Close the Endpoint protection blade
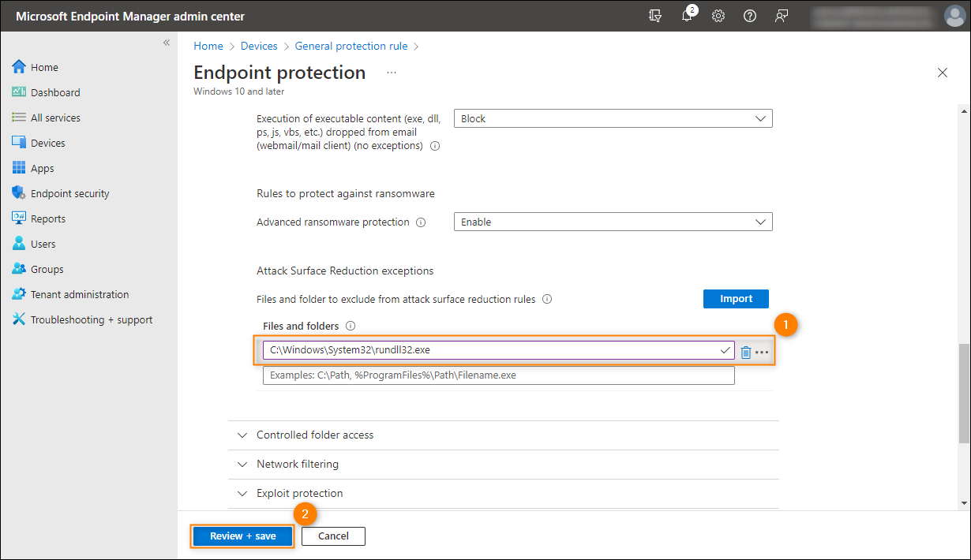Viewport: 971px width, 560px height. coord(943,73)
